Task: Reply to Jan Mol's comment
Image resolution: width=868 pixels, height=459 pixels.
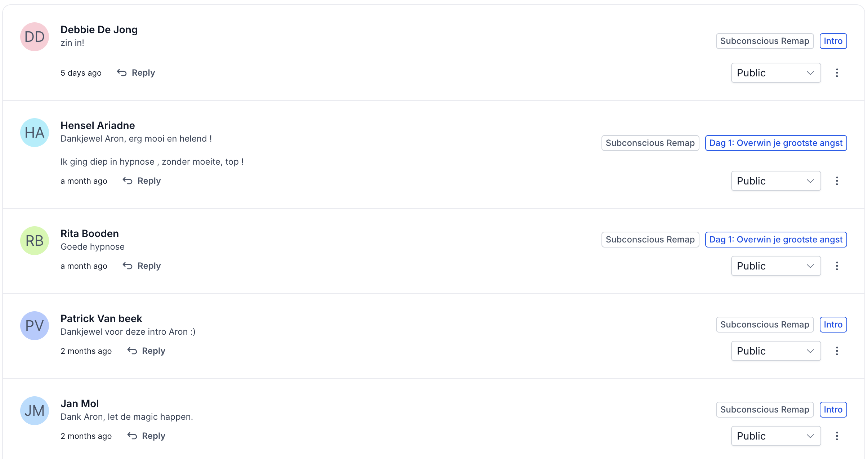Action: click(146, 436)
